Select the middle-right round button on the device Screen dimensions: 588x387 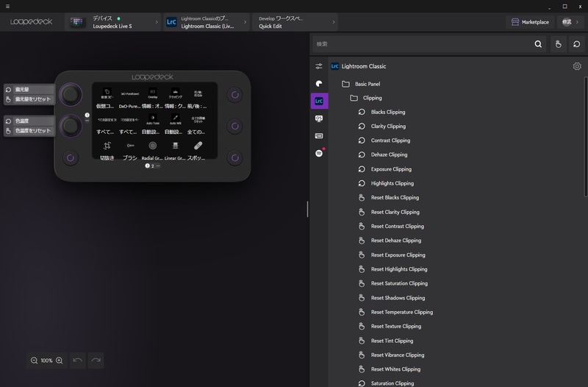[x=235, y=127]
